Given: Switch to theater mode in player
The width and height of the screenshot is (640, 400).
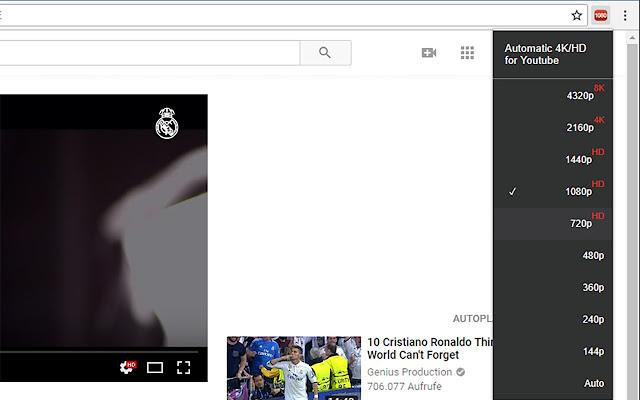Looking at the screenshot, I should tap(155, 368).
